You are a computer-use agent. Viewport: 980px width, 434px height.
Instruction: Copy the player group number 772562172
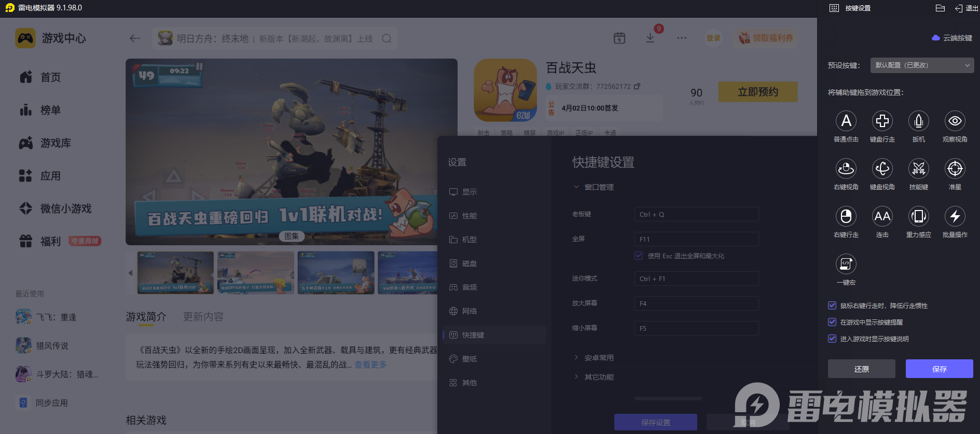pyautogui.click(x=637, y=86)
